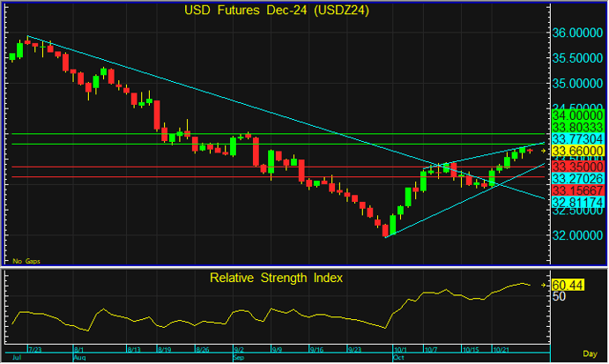Click the Relative Strength Index title
The width and height of the screenshot is (609, 364).
point(277,278)
